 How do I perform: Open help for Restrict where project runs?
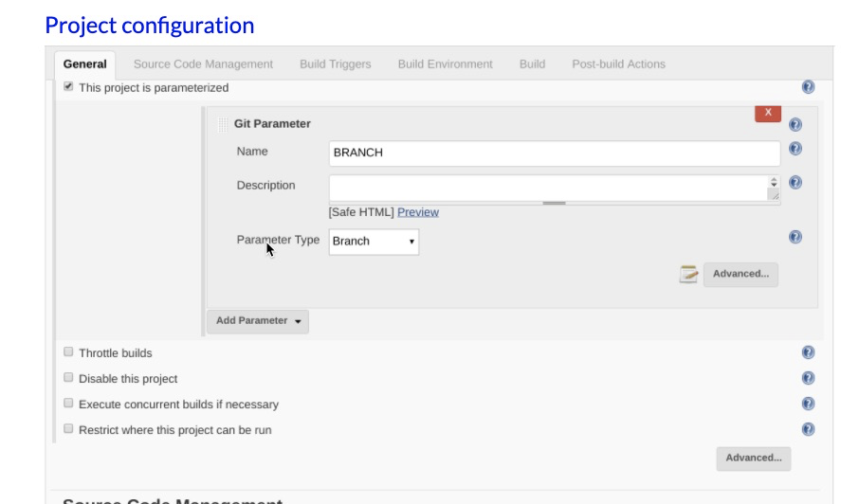[808, 429]
